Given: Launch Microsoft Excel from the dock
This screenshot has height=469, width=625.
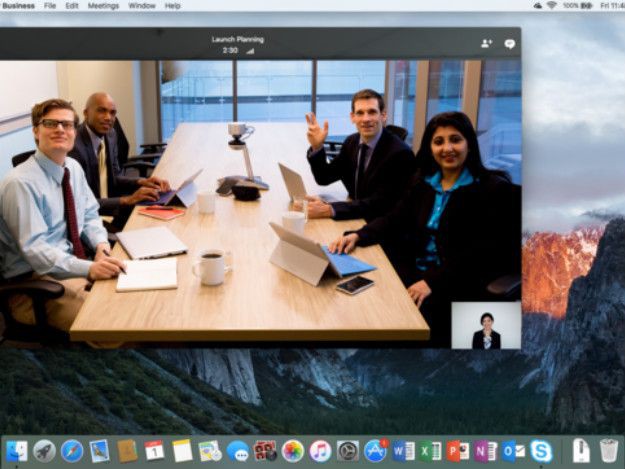Looking at the screenshot, I should point(430,451).
